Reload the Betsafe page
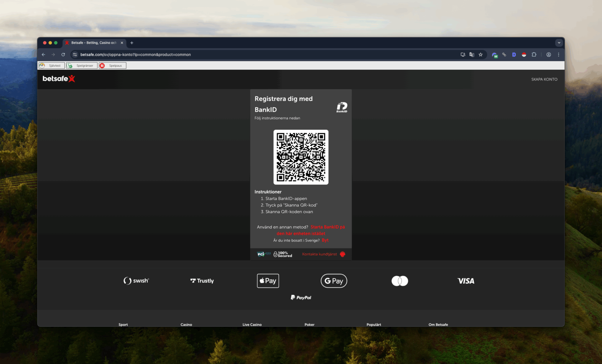This screenshot has height=364, width=602. point(63,55)
